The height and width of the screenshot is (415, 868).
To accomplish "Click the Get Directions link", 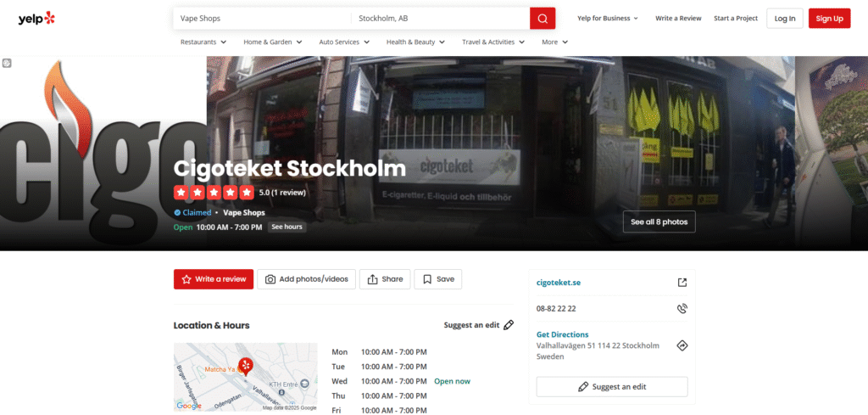I will [563, 334].
